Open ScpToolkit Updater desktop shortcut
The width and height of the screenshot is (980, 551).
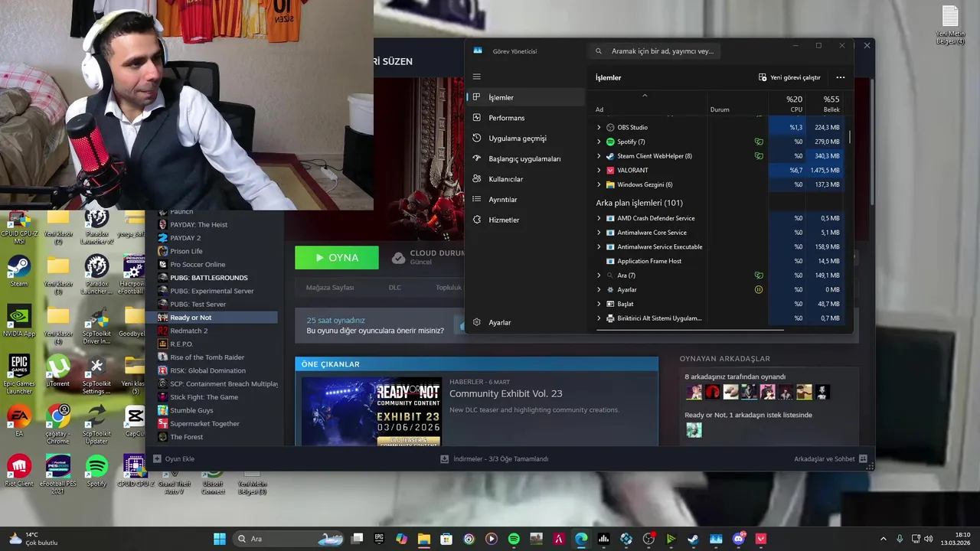[96, 425]
